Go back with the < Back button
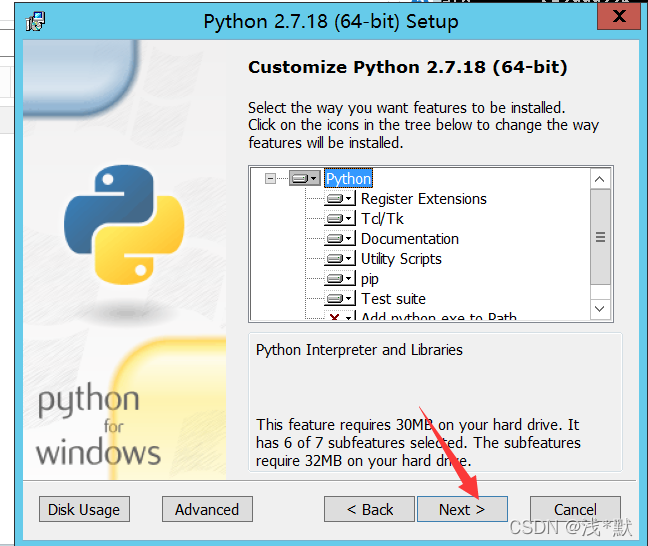648x546 pixels. click(369, 509)
